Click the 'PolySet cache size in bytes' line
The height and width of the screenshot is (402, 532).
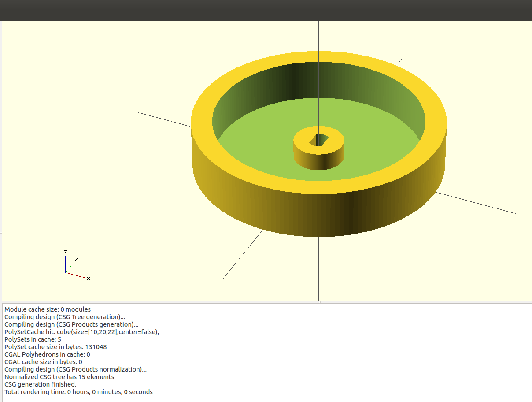(55, 347)
